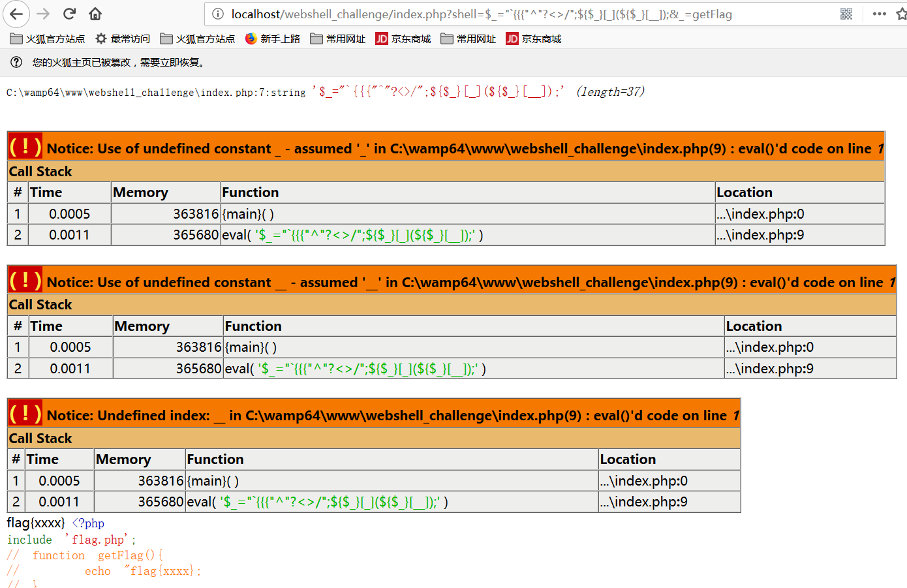Click the help icon in homepage notification
This screenshot has width=907, height=588.
pyautogui.click(x=17, y=63)
